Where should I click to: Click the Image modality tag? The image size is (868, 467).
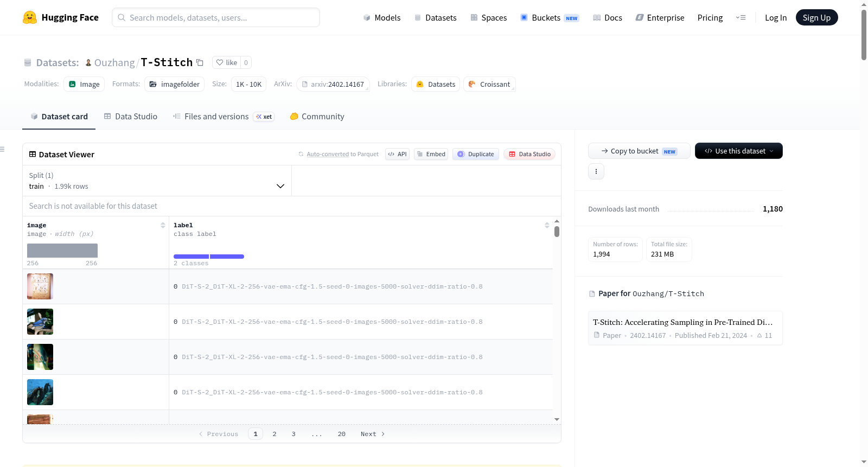click(x=84, y=84)
